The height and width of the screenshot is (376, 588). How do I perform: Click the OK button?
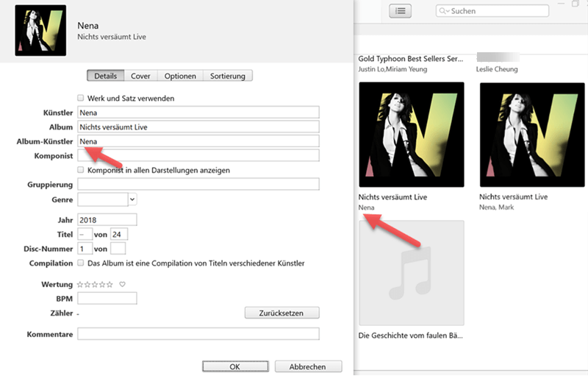(235, 366)
